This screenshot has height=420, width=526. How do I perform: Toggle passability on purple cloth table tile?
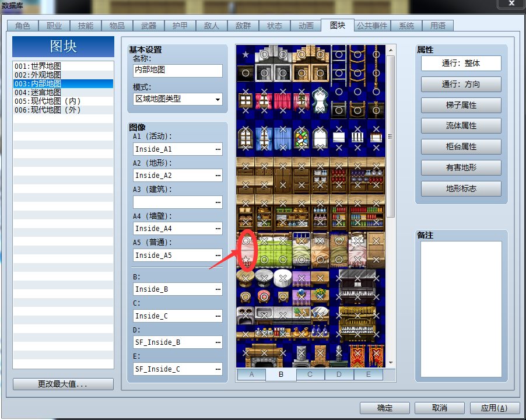pos(301,278)
